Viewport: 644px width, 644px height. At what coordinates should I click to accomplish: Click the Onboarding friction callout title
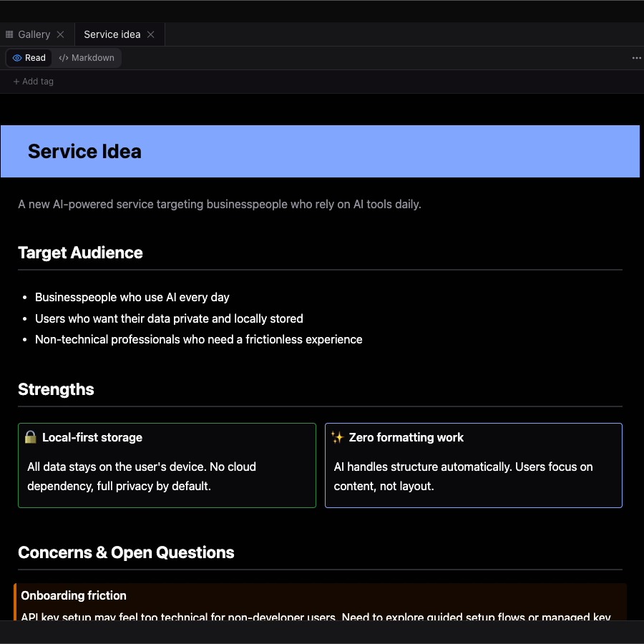74,595
